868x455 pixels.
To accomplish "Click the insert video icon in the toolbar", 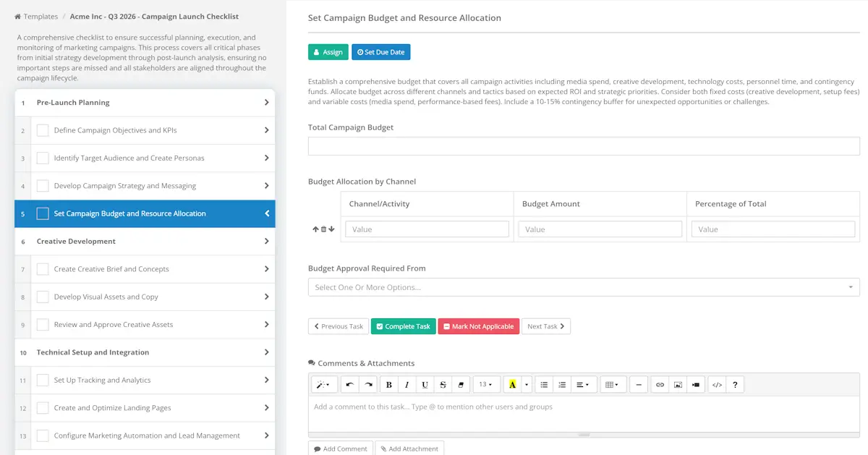I will 695,384.
